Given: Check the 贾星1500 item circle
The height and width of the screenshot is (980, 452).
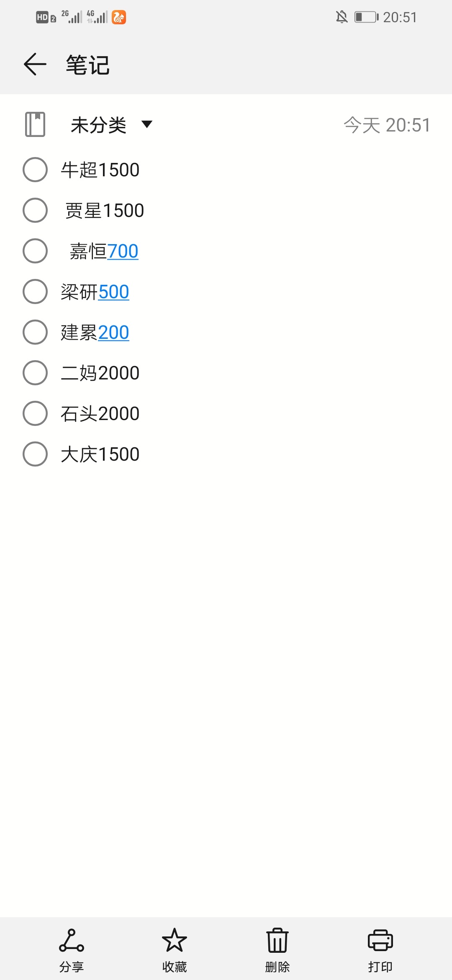Looking at the screenshot, I should click(35, 210).
